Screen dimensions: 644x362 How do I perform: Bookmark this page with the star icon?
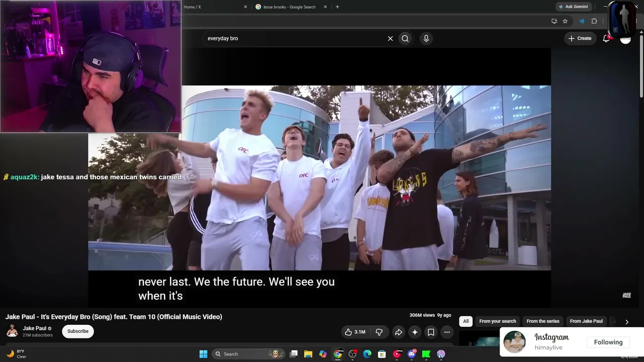[x=565, y=21]
